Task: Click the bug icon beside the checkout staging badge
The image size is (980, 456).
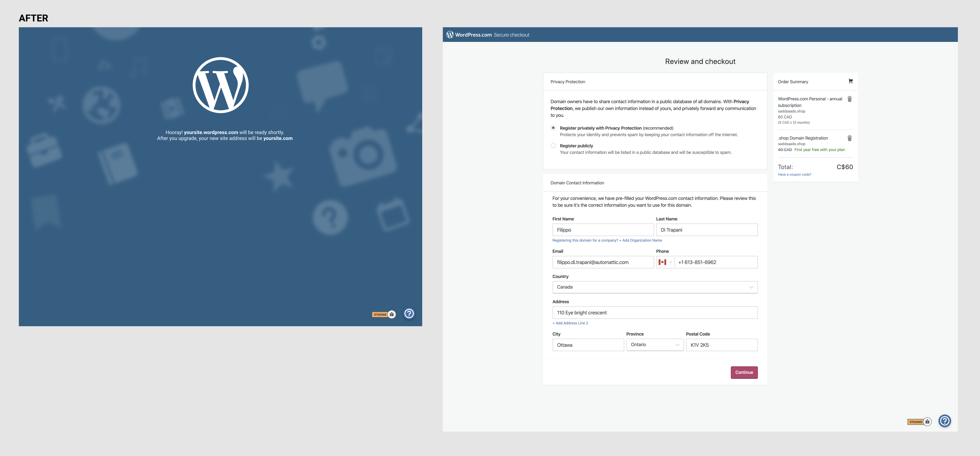Action: pos(927,422)
